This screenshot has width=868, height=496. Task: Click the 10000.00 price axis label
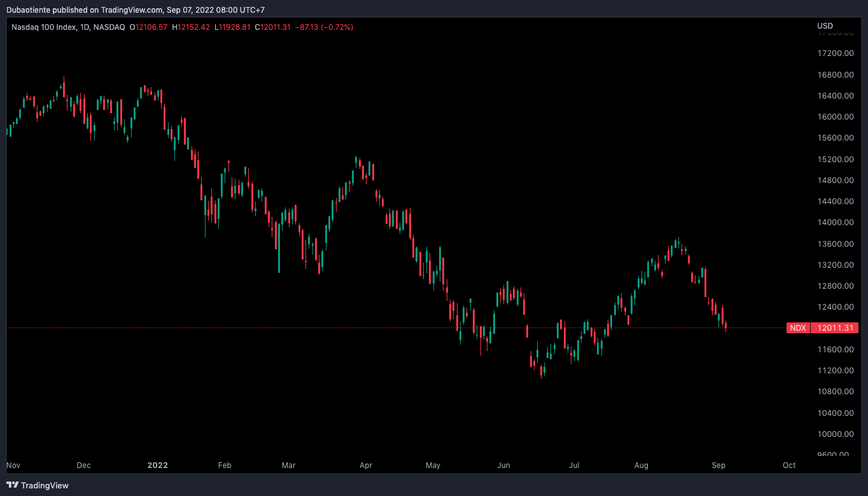pyautogui.click(x=836, y=434)
